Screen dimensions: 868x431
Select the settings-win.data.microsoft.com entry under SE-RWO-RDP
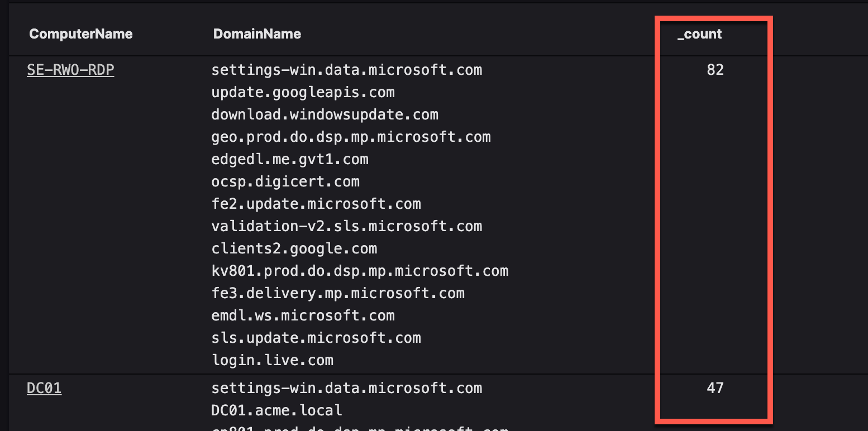(346, 70)
